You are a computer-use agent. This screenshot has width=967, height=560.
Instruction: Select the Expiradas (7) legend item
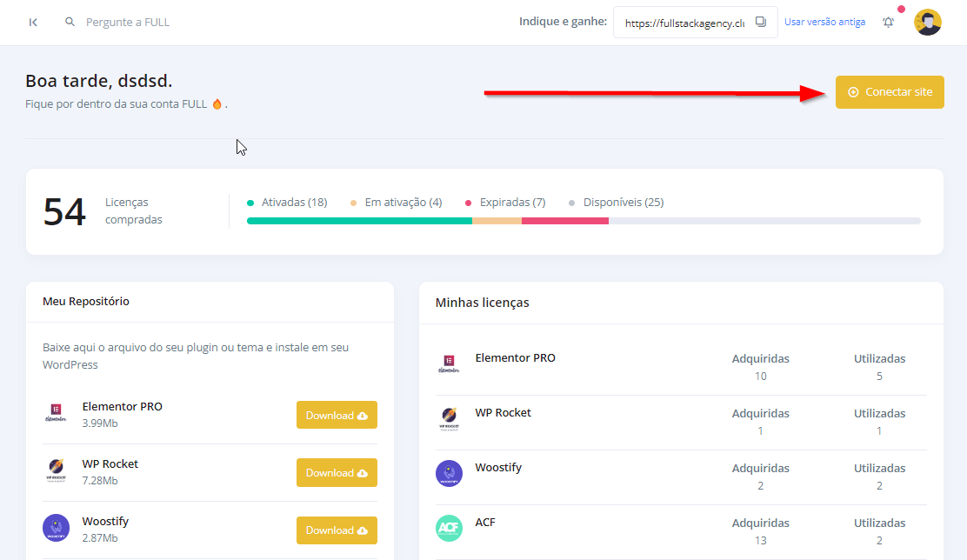[505, 203]
